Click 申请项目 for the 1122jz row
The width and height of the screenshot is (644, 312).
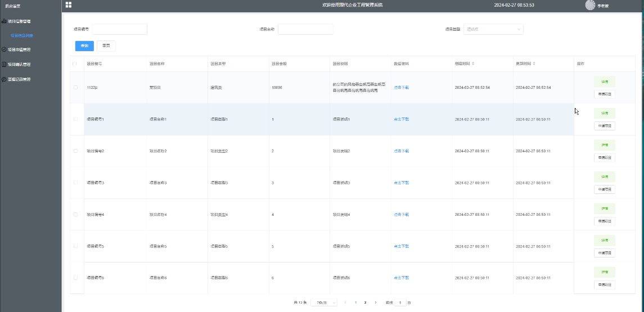coord(605,94)
